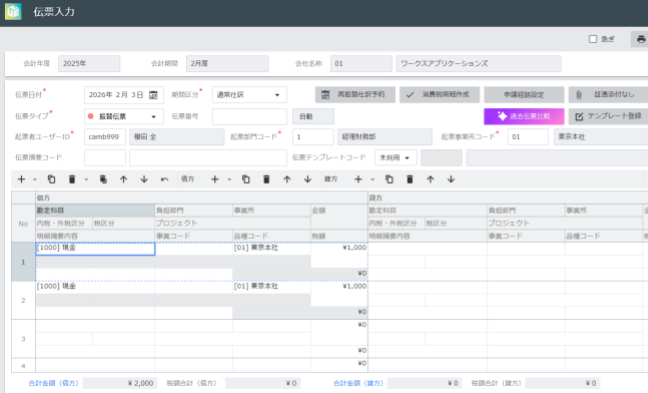This screenshot has width=648, height=393.
Task: Click the テンプレート登録 button
Action: [x=608, y=117]
